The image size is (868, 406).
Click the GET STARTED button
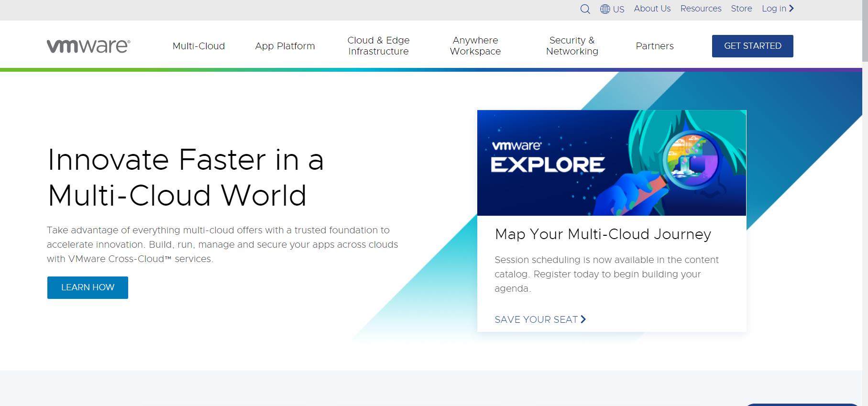click(x=752, y=46)
